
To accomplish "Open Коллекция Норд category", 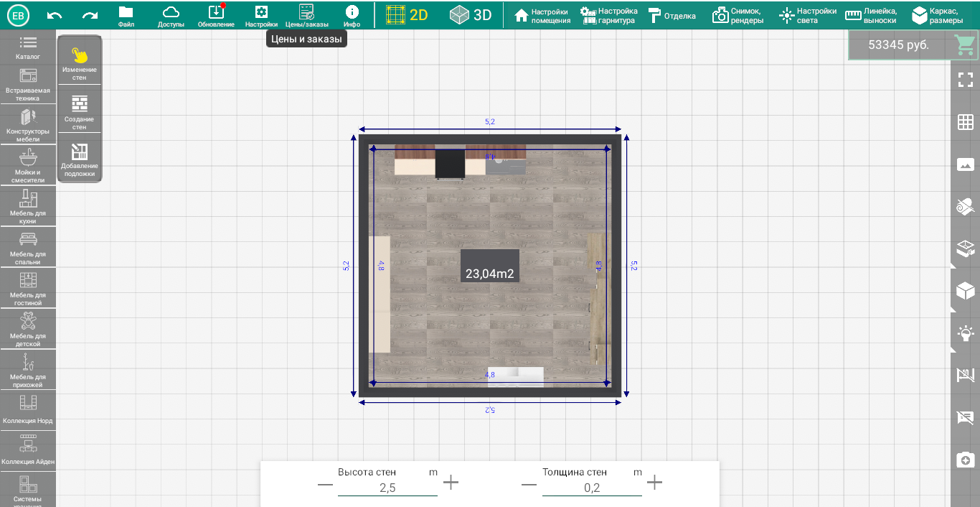I will 28,410.
